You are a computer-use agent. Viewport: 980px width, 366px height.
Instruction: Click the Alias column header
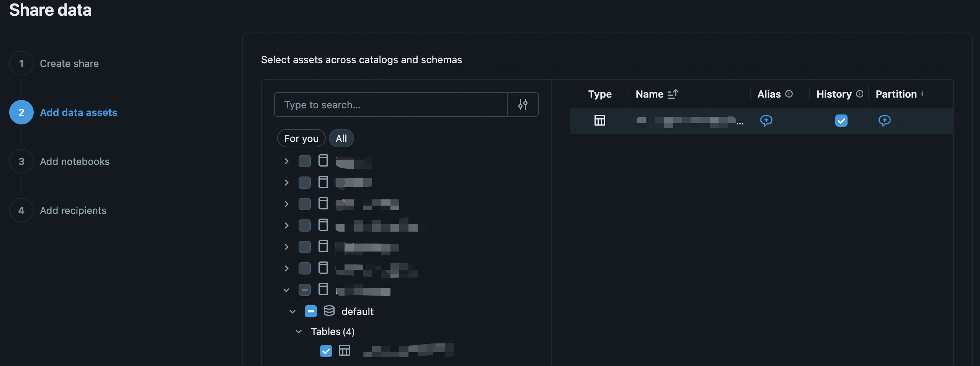click(x=769, y=94)
